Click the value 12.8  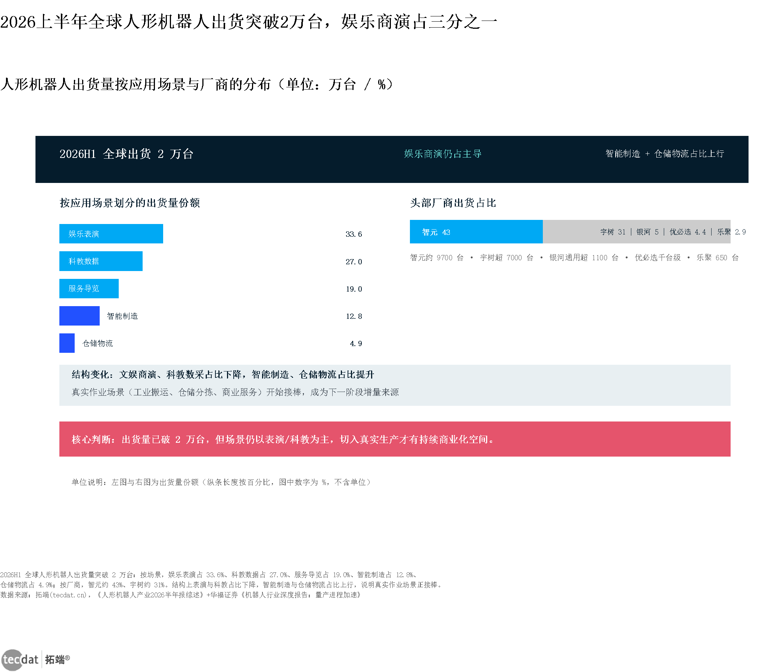(x=354, y=316)
